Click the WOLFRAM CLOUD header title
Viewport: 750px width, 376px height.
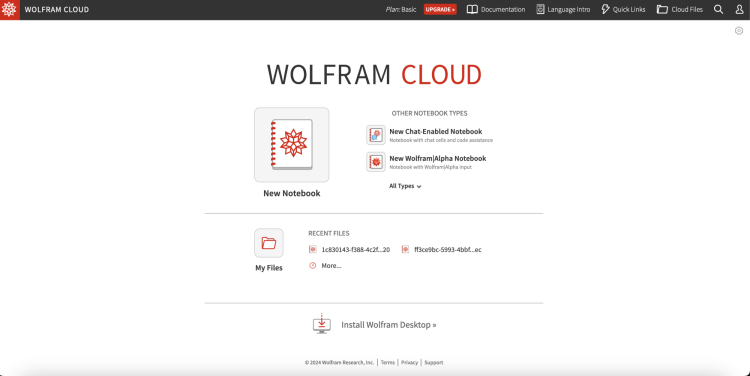[57, 10]
